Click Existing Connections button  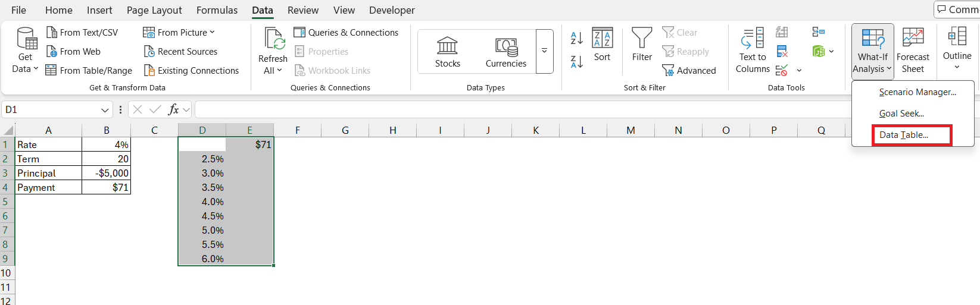tap(191, 71)
